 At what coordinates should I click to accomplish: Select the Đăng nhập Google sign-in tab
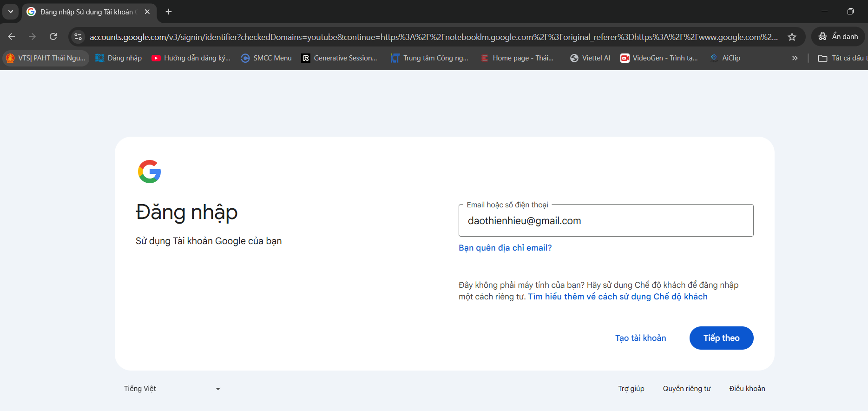pyautogui.click(x=86, y=12)
